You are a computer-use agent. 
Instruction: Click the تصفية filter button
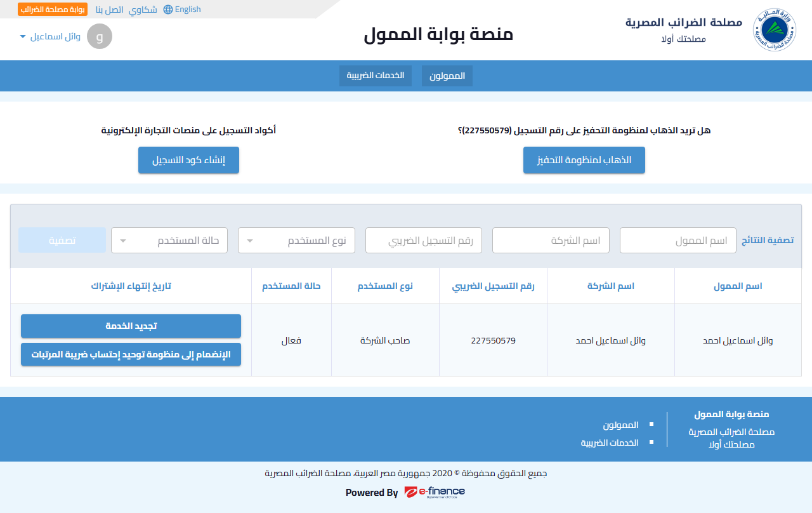62,241
